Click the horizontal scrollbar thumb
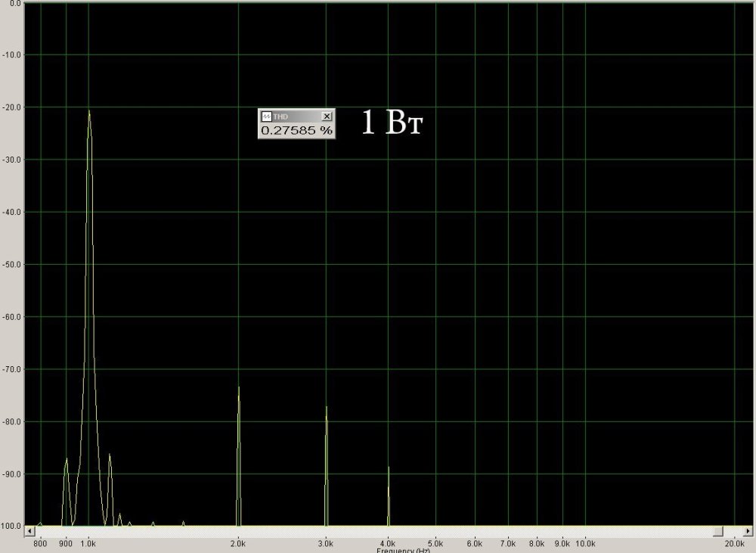Screen dimensions: 756x553 (717, 531)
